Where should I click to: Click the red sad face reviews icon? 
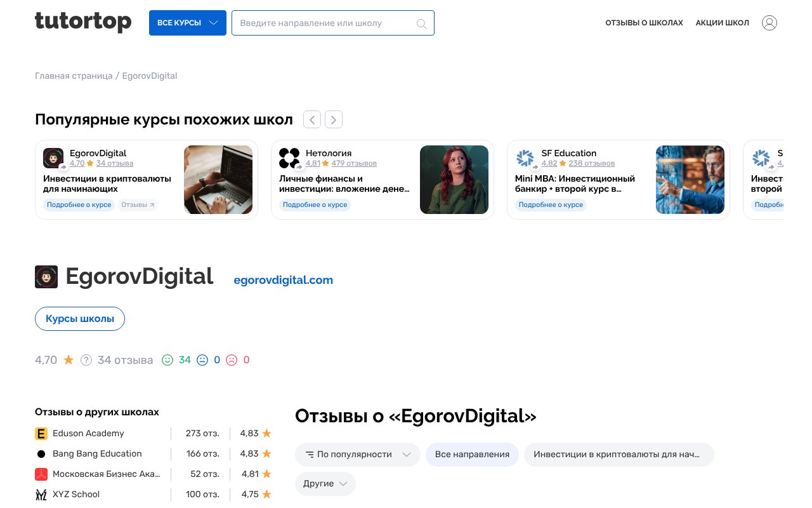point(232,360)
